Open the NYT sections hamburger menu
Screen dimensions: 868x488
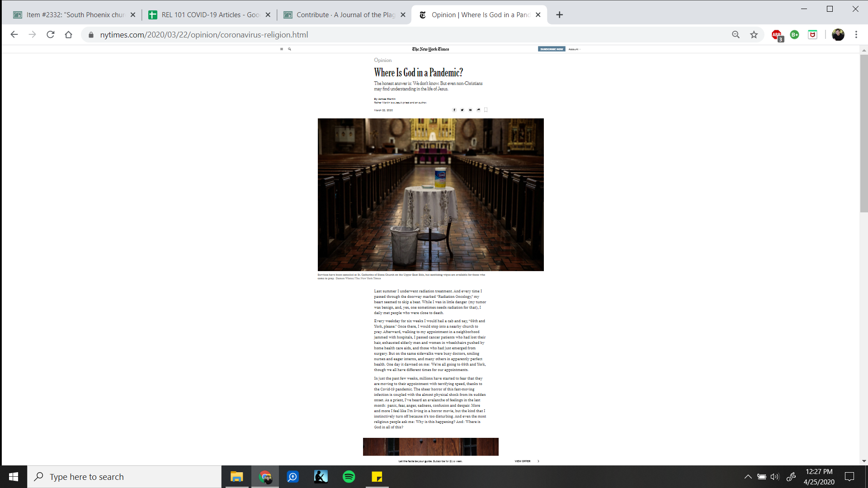(282, 49)
